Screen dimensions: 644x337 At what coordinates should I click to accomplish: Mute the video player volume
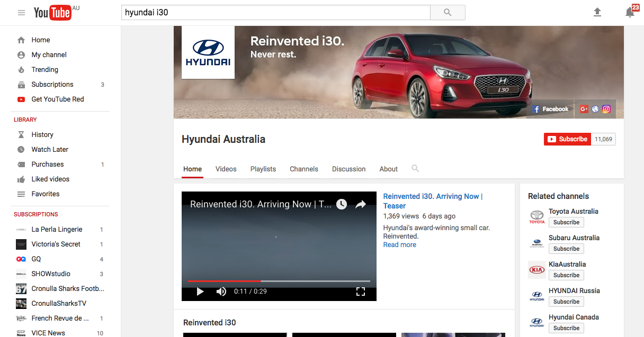tap(221, 292)
